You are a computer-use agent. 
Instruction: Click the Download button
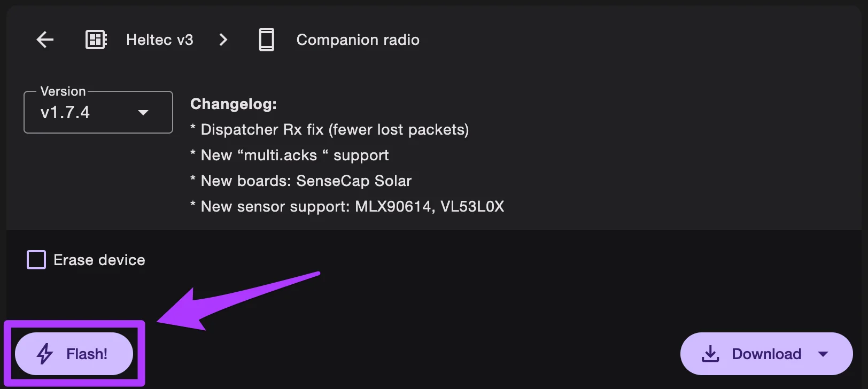click(x=766, y=353)
